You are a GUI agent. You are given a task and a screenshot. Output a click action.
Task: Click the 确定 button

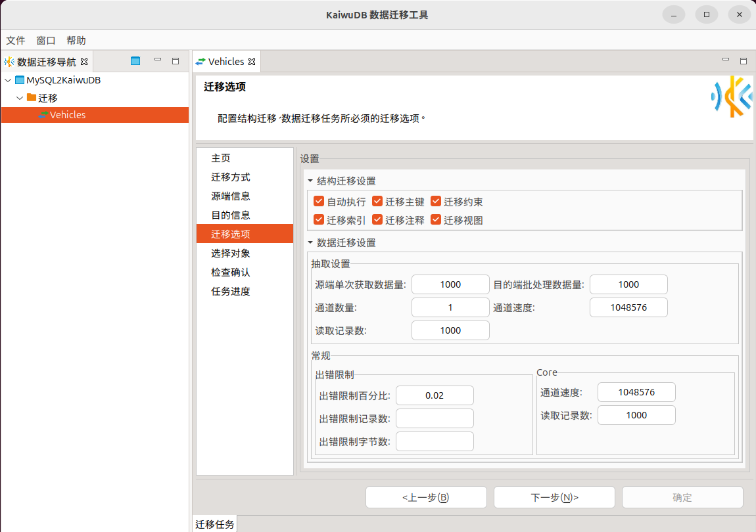(682, 497)
